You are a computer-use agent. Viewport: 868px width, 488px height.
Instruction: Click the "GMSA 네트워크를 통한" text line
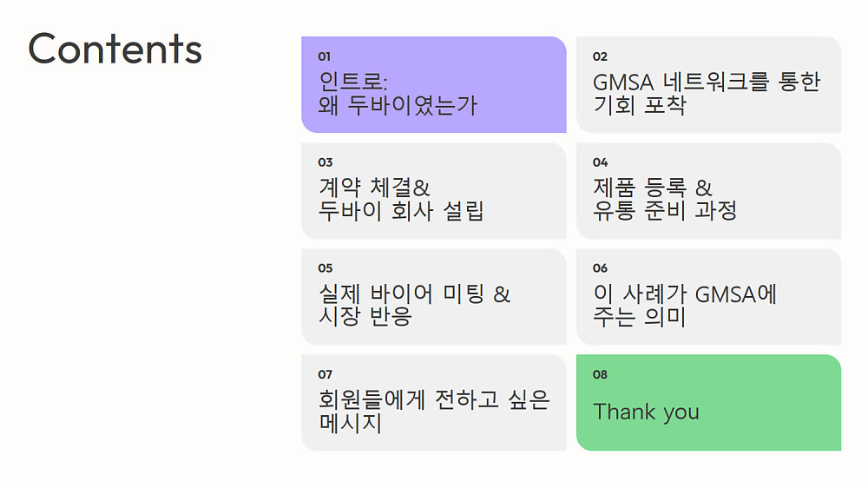pyautogui.click(x=707, y=82)
